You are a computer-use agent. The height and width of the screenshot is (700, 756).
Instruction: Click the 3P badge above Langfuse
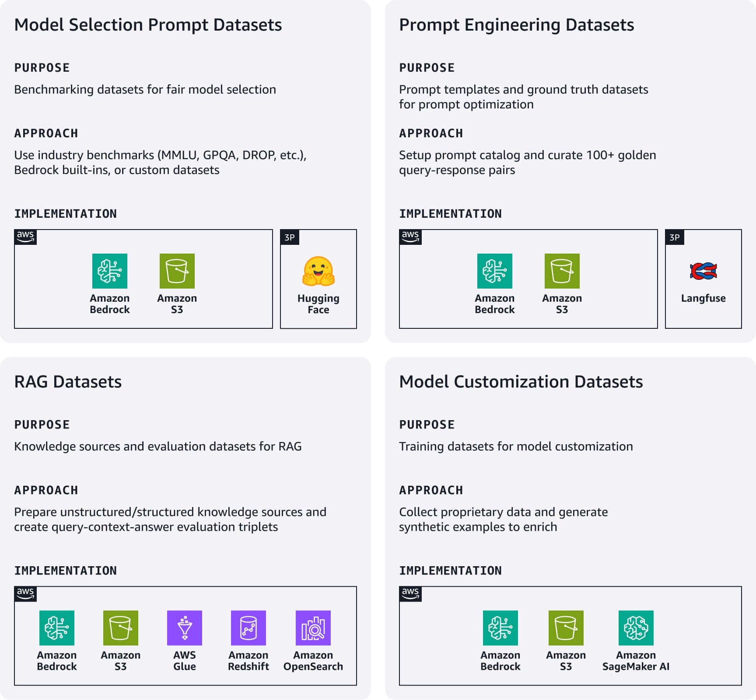point(675,237)
